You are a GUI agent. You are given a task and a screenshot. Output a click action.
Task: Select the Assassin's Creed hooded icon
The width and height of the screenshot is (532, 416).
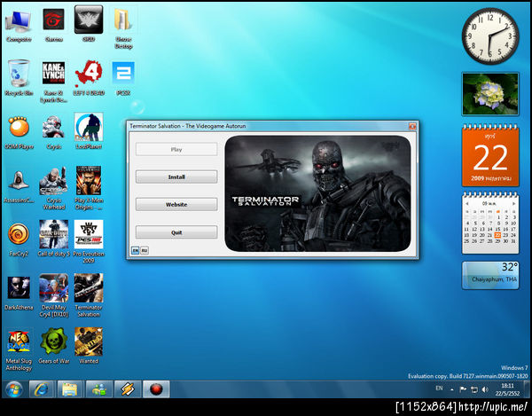tap(19, 186)
